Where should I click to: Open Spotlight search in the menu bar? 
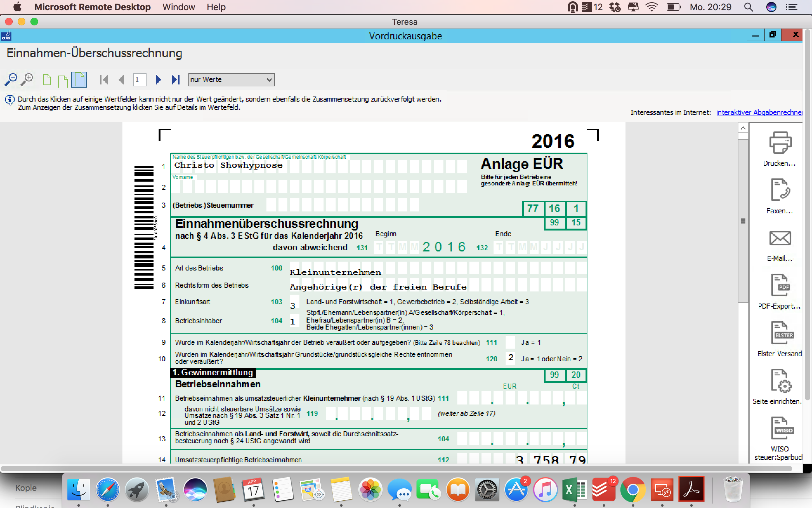pyautogui.click(x=749, y=7)
